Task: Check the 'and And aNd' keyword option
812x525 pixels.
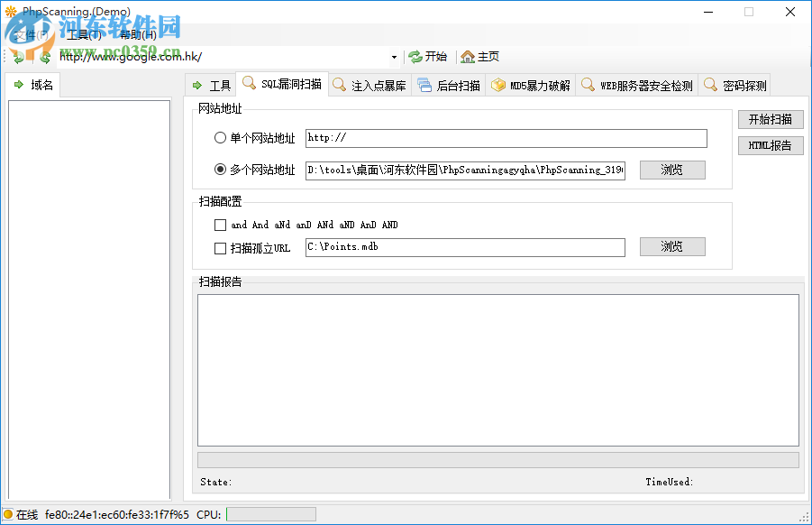Action: pyautogui.click(x=220, y=224)
